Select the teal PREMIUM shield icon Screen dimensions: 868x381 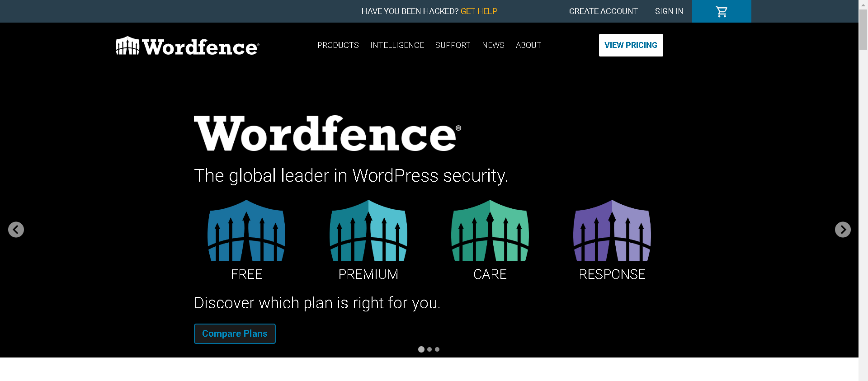pyautogui.click(x=368, y=231)
